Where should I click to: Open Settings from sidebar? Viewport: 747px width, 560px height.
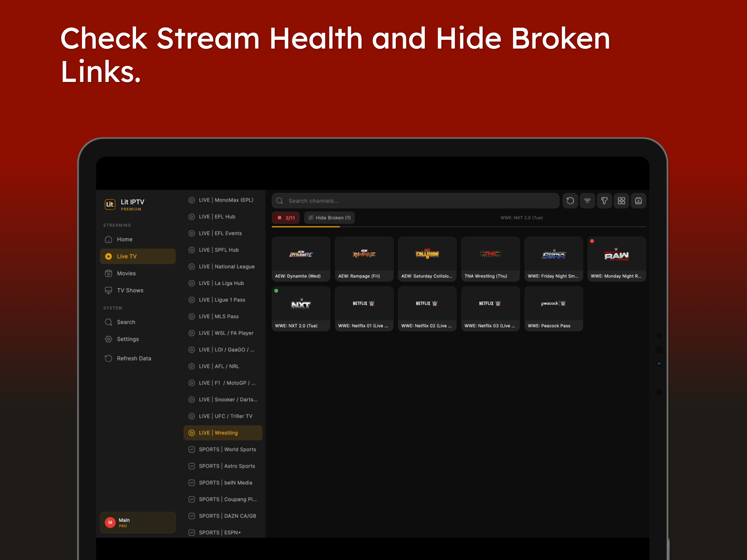[x=138, y=339]
